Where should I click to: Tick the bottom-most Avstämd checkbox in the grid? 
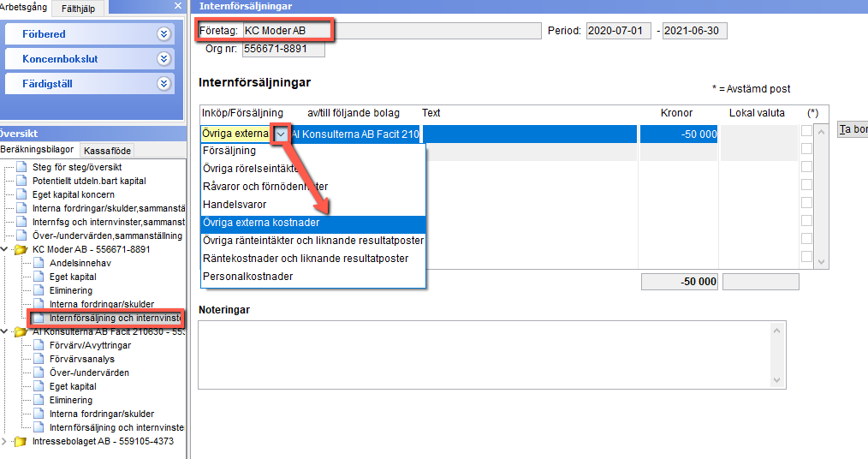806,256
